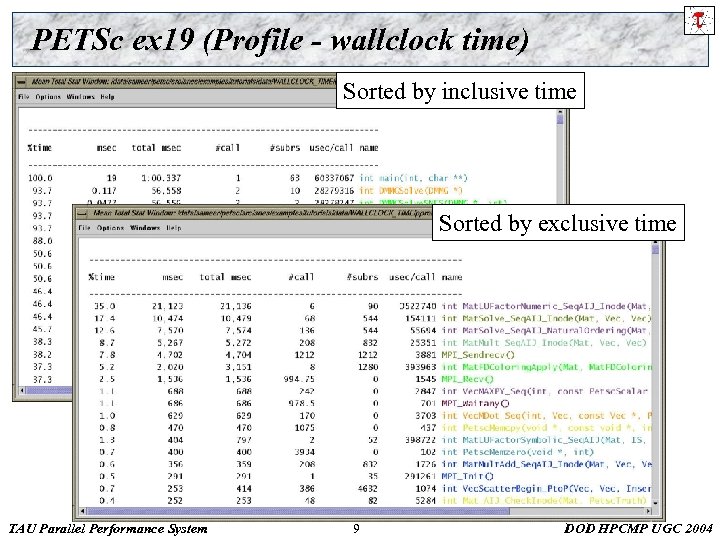This screenshot has height=540, width=720.
Task: Select 'MPI_Recv()' function name
Action: click(467, 379)
